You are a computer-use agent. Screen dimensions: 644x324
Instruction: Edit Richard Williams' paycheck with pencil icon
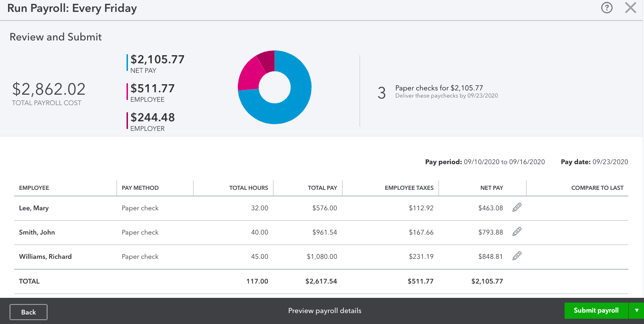click(517, 256)
